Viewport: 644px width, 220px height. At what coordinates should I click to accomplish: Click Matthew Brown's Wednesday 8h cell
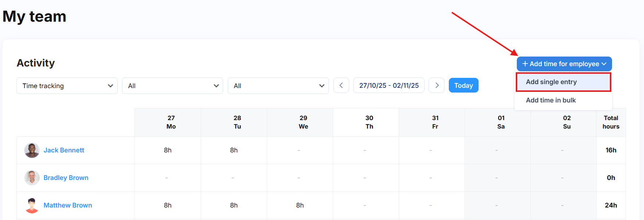point(300,205)
